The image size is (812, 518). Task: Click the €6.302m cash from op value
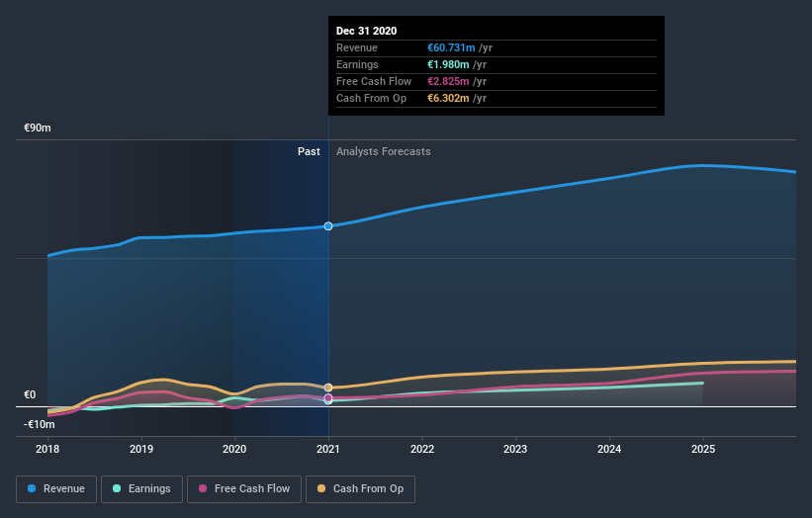click(x=448, y=98)
